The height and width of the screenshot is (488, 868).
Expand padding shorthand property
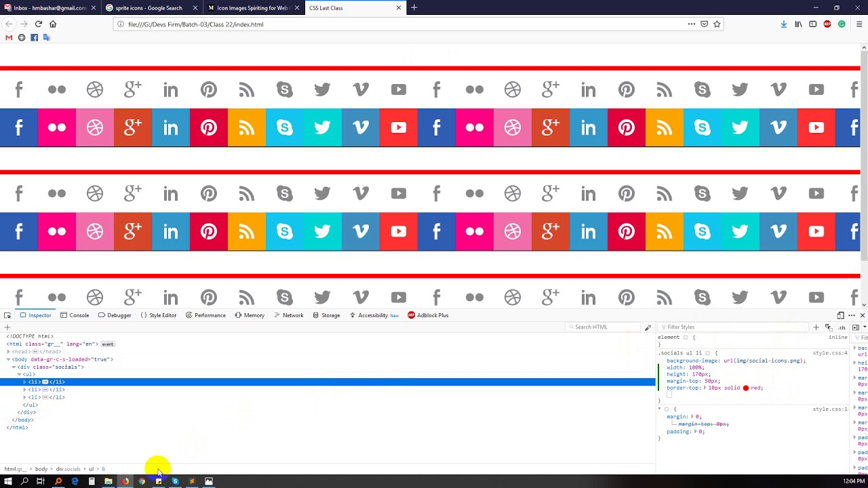pyautogui.click(x=696, y=432)
